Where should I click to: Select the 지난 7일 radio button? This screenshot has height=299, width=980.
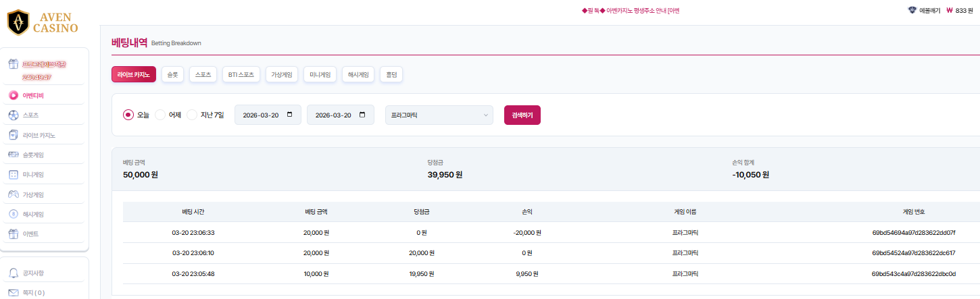[192, 115]
